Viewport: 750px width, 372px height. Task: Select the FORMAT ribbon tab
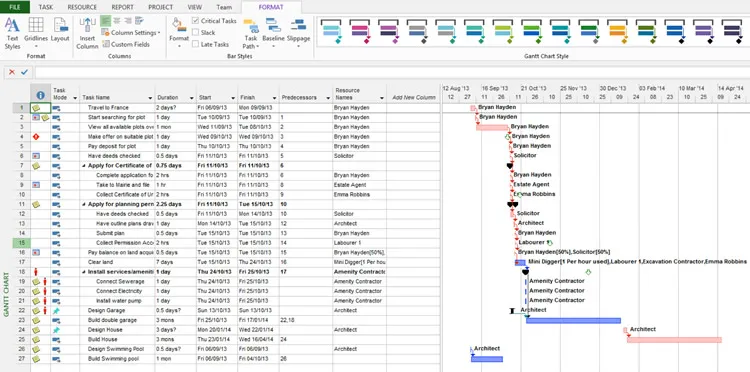pyautogui.click(x=271, y=7)
